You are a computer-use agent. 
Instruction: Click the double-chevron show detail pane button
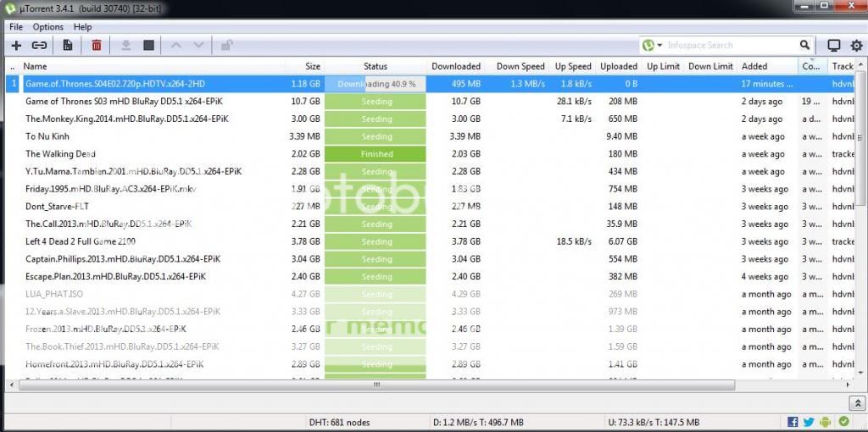[x=857, y=402]
